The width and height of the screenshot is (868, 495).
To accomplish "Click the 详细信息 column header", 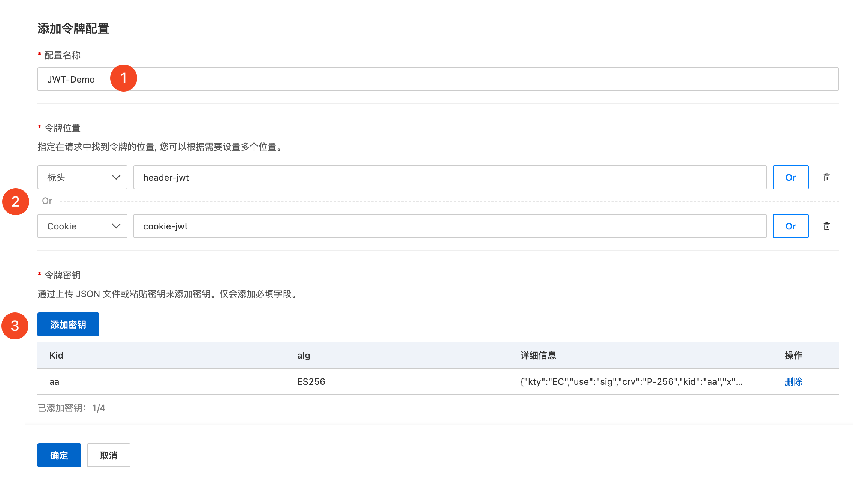I will coord(538,355).
